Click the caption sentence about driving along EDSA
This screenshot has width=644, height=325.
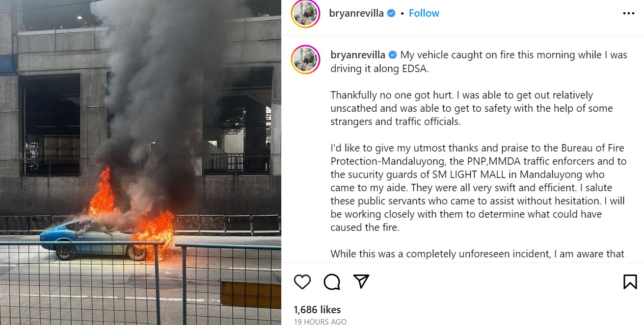coord(479,62)
